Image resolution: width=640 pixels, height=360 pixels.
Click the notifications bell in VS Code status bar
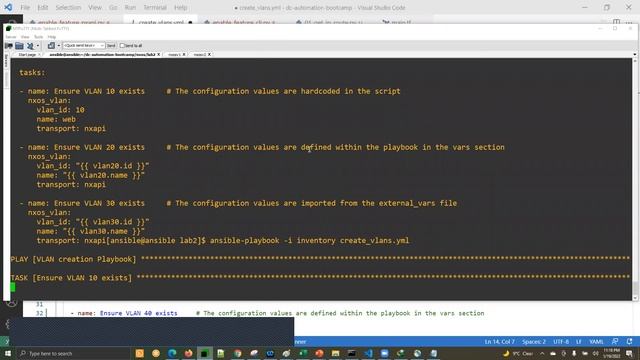point(629,342)
